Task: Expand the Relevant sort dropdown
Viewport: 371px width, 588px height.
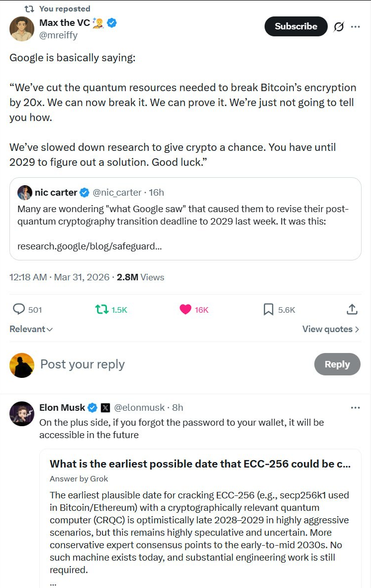Action: [31, 329]
